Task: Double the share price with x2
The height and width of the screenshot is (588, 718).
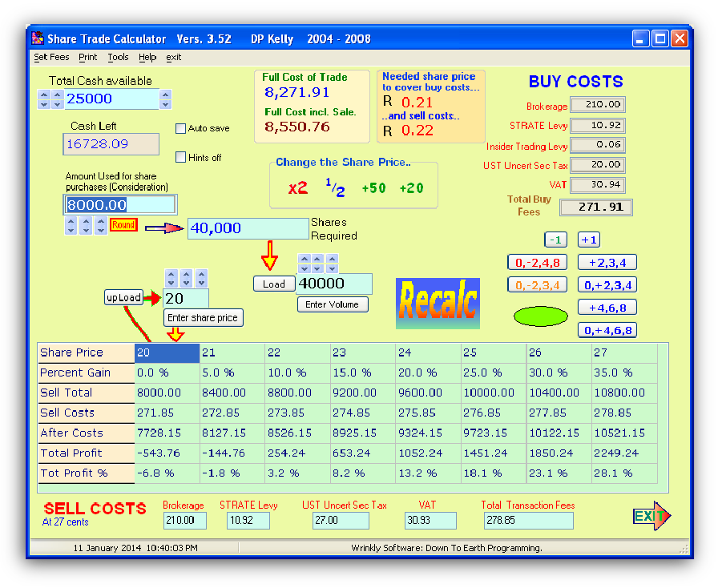Action: 298,188
